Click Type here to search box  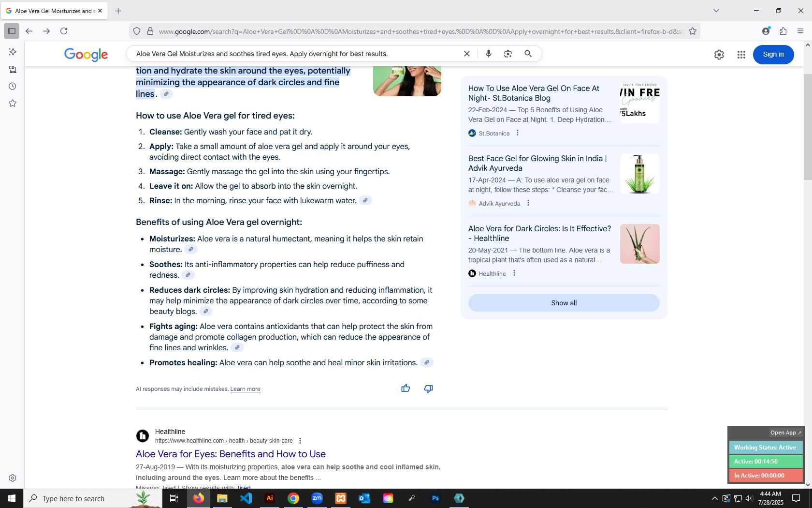(x=93, y=498)
